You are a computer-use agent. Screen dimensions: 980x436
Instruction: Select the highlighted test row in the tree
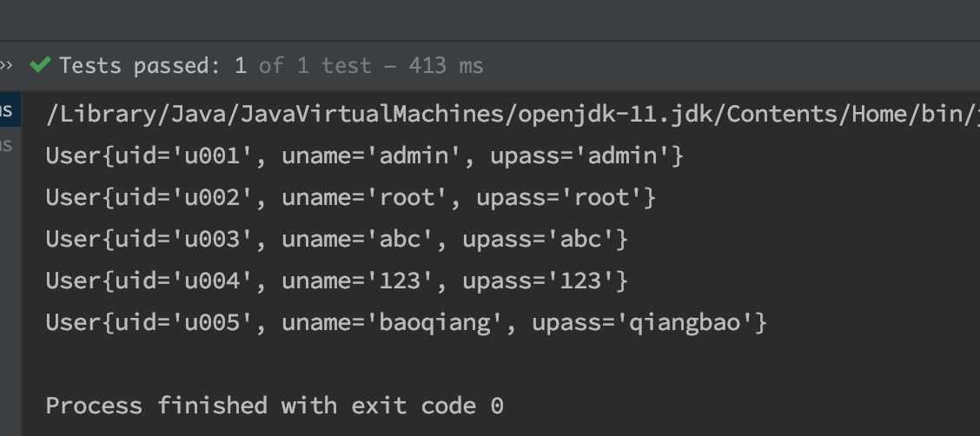click(x=10, y=110)
